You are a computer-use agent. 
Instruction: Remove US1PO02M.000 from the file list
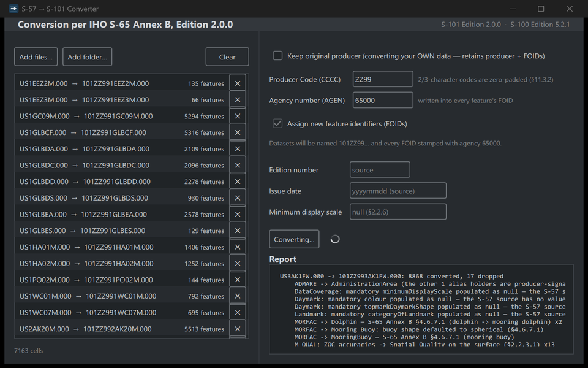238,280
